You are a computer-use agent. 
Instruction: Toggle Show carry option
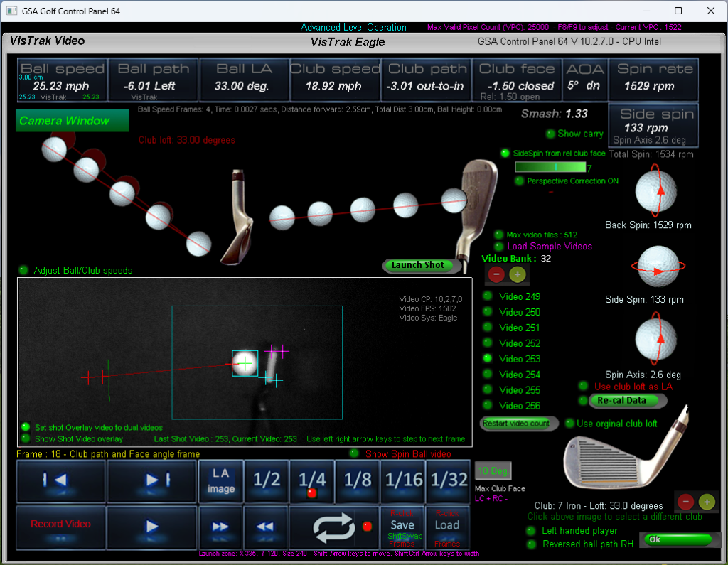pos(550,134)
